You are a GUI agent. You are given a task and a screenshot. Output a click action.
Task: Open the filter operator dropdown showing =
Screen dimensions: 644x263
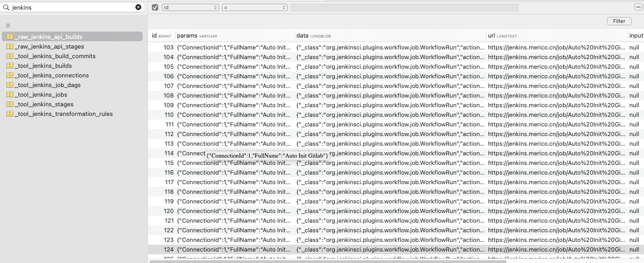[x=254, y=7]
